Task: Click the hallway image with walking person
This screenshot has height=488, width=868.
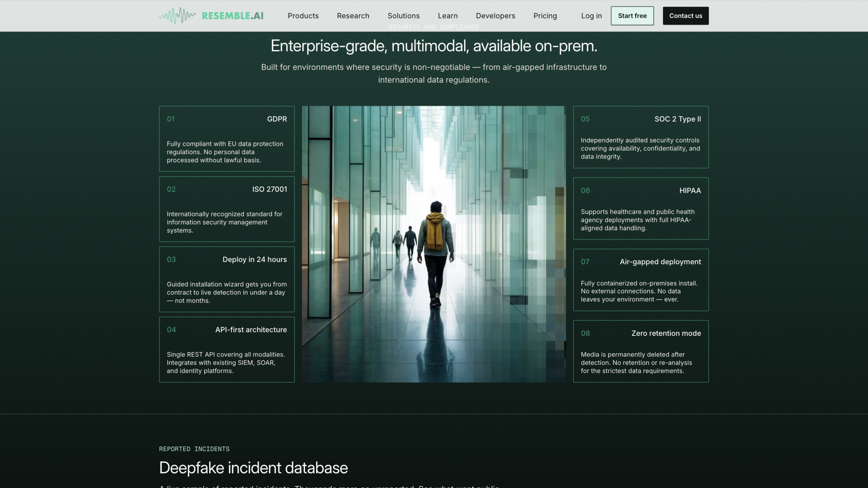Action: click(434, 244)
